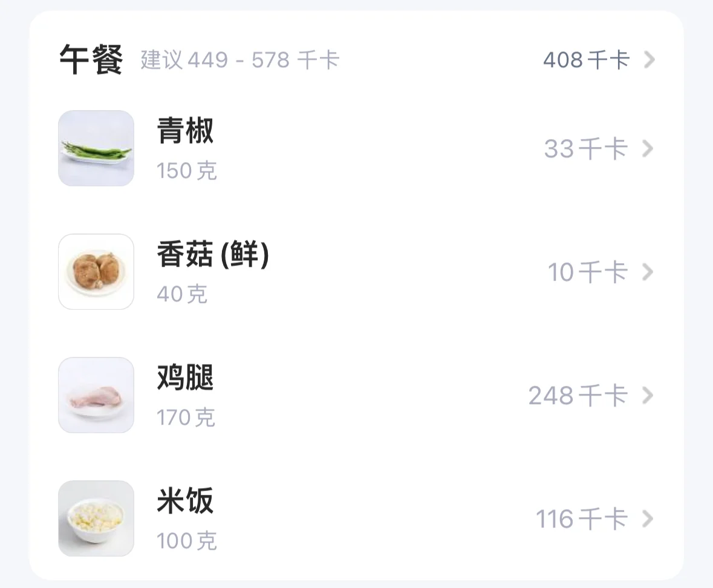Tap the 248 千卡 calorie value
713x588 pixels.
(x=578, y=395)
